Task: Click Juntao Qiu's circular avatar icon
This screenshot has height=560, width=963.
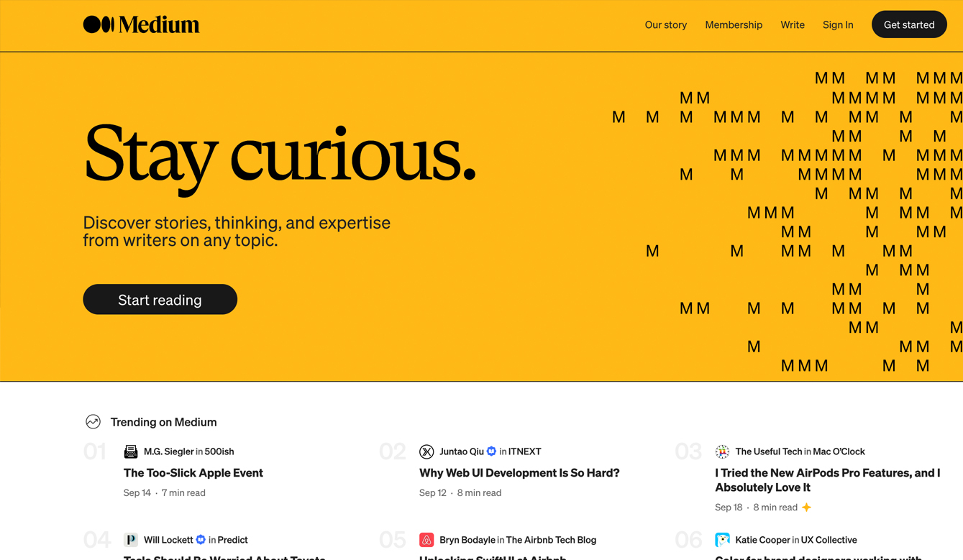Action: [x=426, y=451]
